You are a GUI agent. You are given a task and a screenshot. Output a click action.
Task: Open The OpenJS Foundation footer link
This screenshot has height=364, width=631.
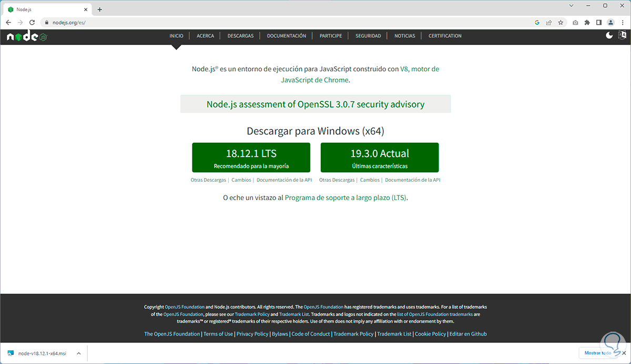[172, 334]
